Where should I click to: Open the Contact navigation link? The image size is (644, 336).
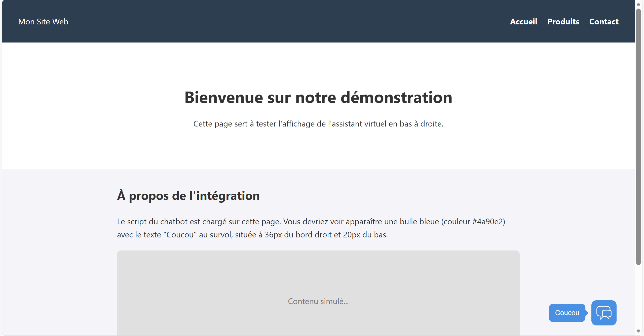click(x=603, y=22)
